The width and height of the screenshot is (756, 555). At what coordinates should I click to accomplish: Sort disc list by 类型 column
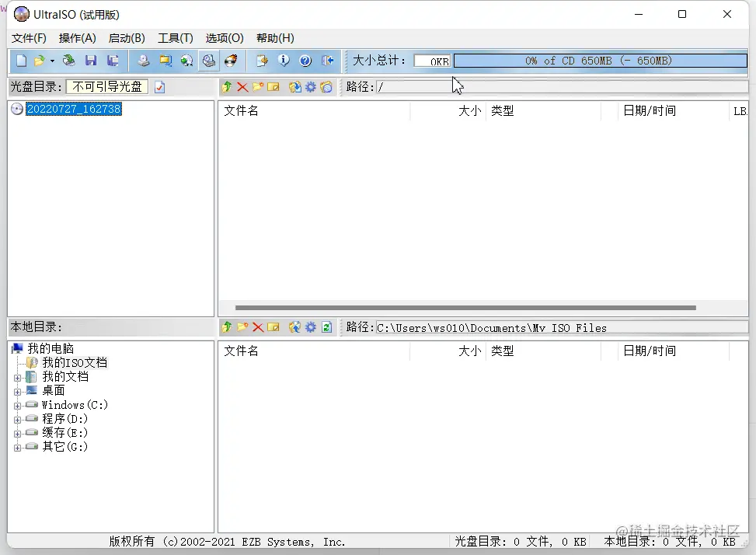tap(544, 111)
